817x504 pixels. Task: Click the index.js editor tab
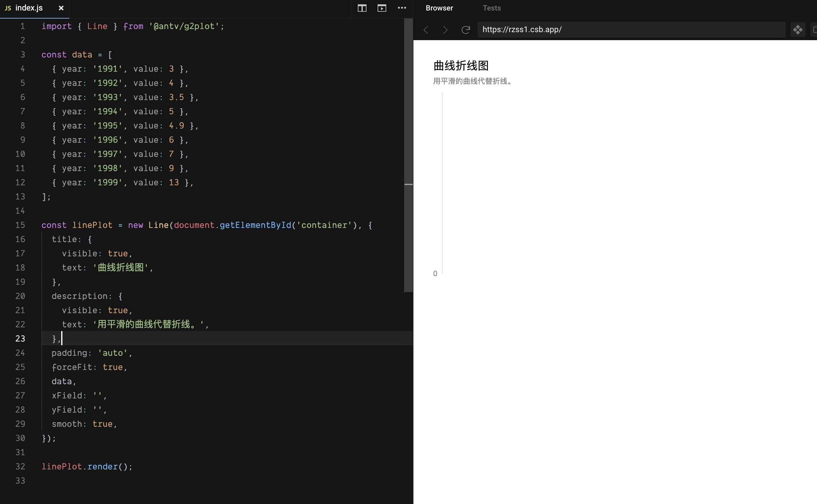click(x=29, y=8)
